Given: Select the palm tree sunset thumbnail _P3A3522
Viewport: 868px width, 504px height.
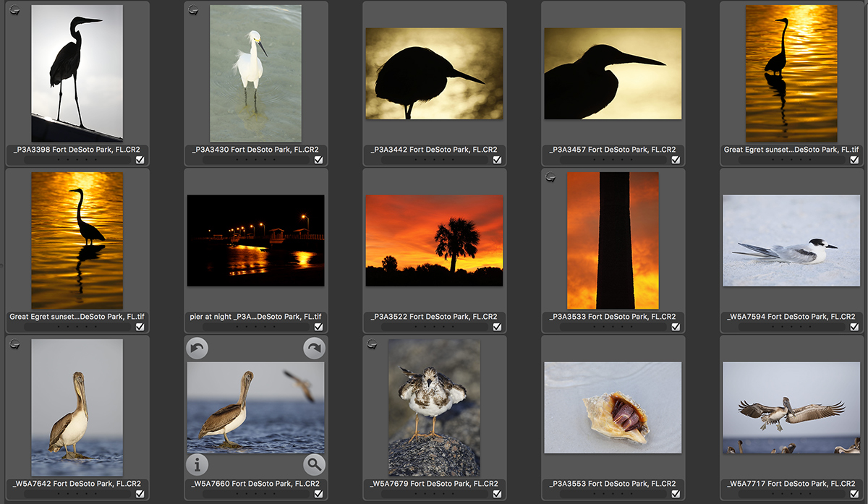Looking at the screenshot, I should [x=434, y=240].
